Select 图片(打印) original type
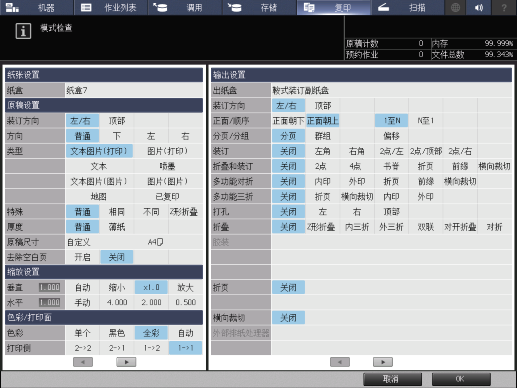The width and height of the screenshot is (517, 388). [167, 151]
